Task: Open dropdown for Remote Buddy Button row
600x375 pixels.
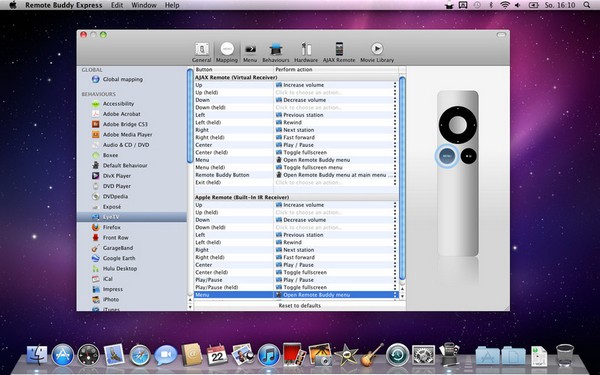Action: [x=395, y=175]
